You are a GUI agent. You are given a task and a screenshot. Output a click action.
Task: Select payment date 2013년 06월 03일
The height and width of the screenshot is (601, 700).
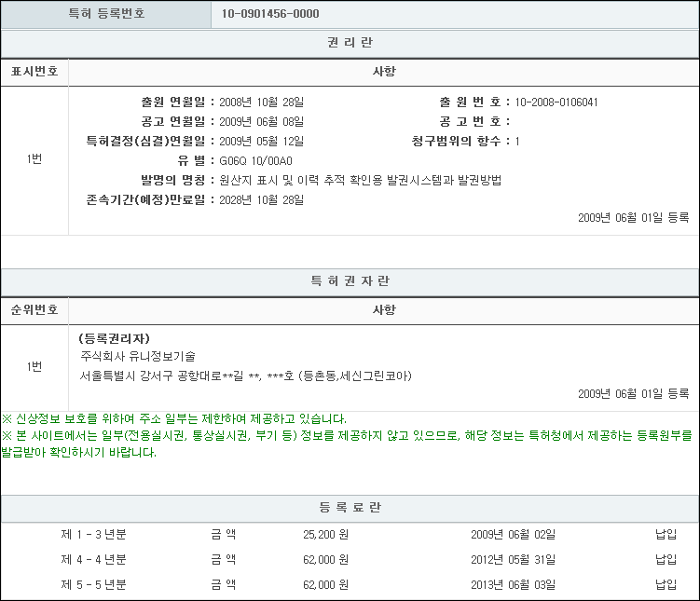click(x=513, y=584)
